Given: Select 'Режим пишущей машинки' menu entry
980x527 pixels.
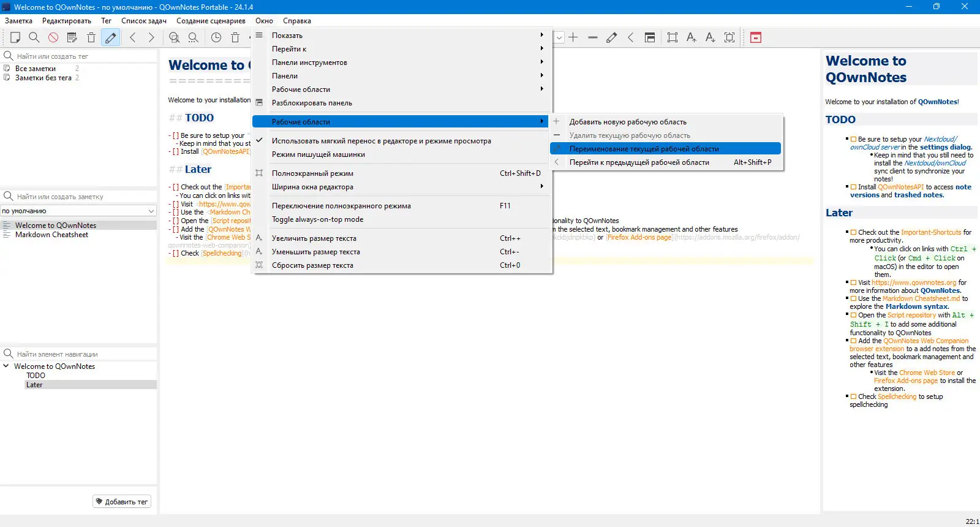Looking at the screenshot, I should (402, 154).
